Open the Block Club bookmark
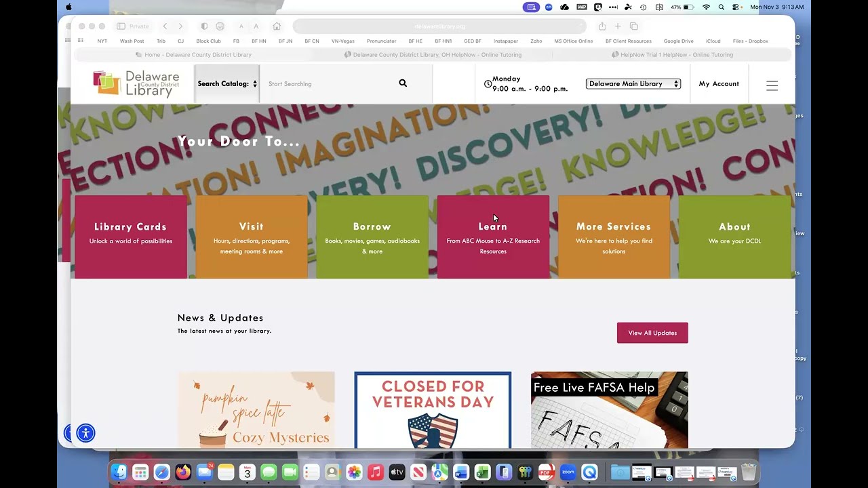Image resolution: width=868 pixels, height=488 pixels. tap(208, 41)
